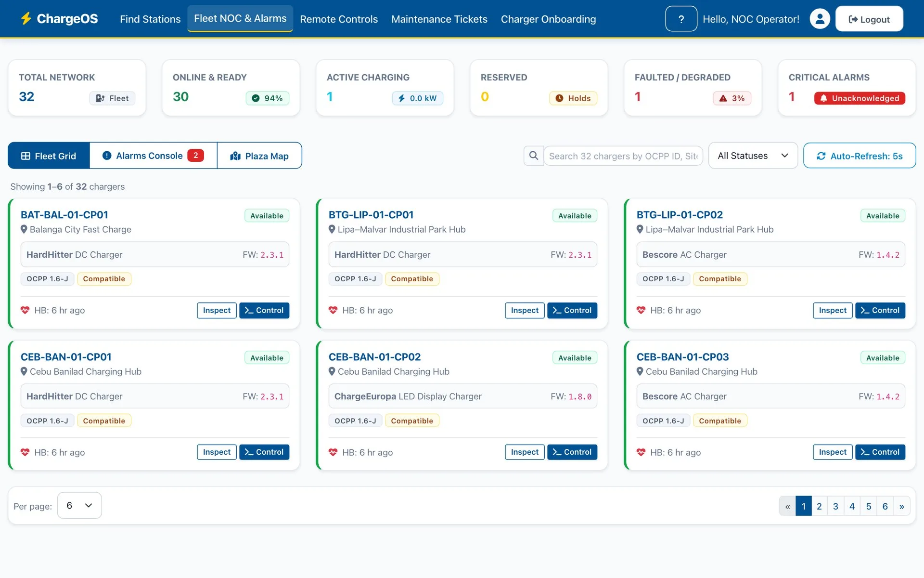The height and width of the screenshot is (578, 924).
Task: Inspect charger BAT-BAL-01-CP01
Action: coord(217,310)
